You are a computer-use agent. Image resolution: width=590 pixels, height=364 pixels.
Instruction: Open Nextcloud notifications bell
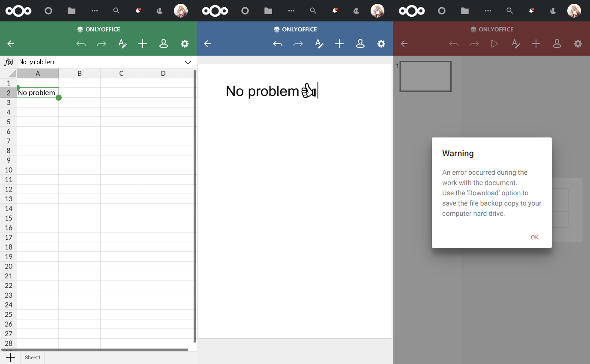point(138,11)
